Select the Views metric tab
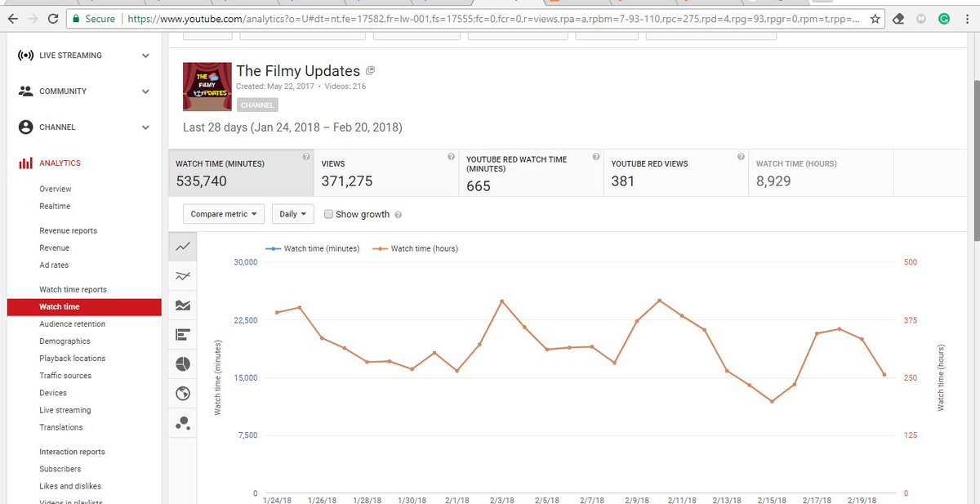Screen dimensions: 980x504 (x=386, y=173)
